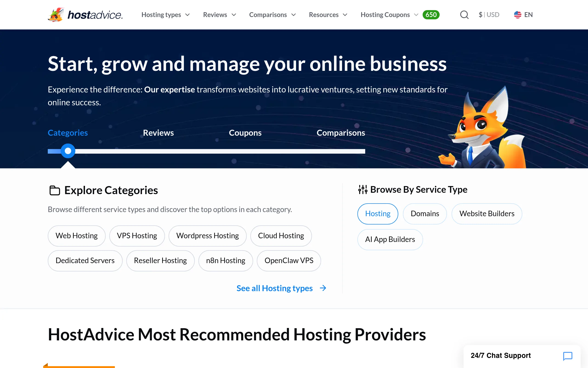Image resolution: width=588 pixels, height=368 pixels.
Task: Open the Comparisons dropdown in the navbar
Action: [272, 14]
